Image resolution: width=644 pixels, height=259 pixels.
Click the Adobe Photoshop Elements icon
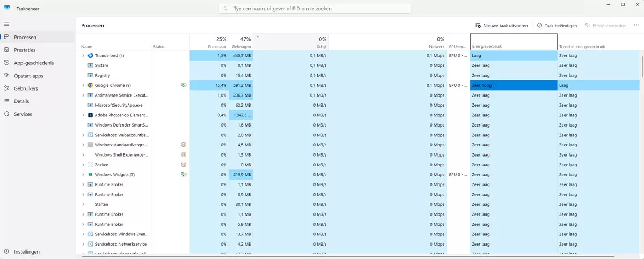click(90, 115)
